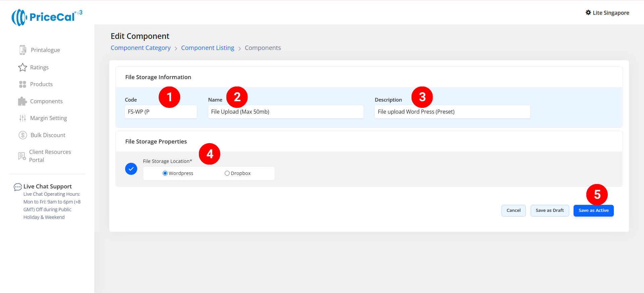Image resolution: width=644 pixels, height=293 pixels.
Task: Click the Ratings star icon
Action: 22,67
